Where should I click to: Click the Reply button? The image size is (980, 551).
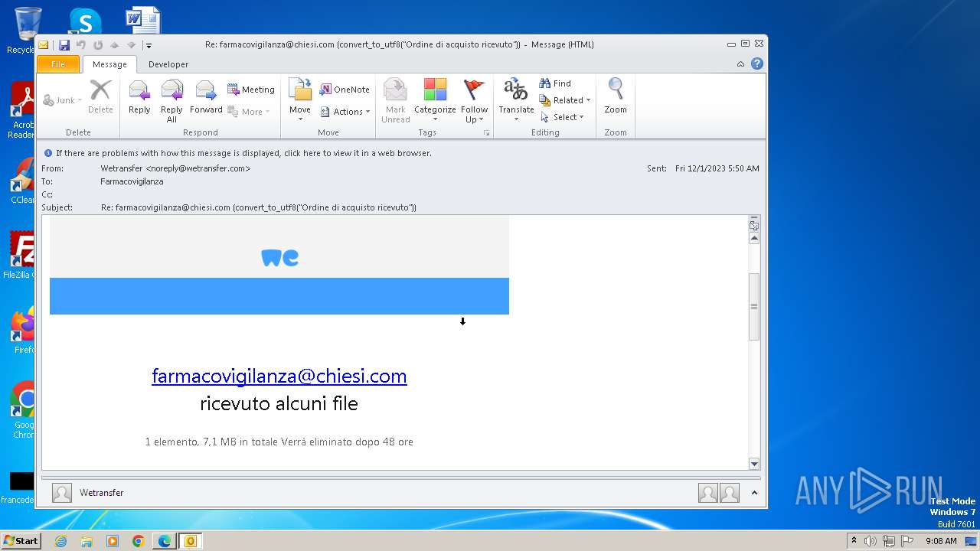tap(139, 96)
